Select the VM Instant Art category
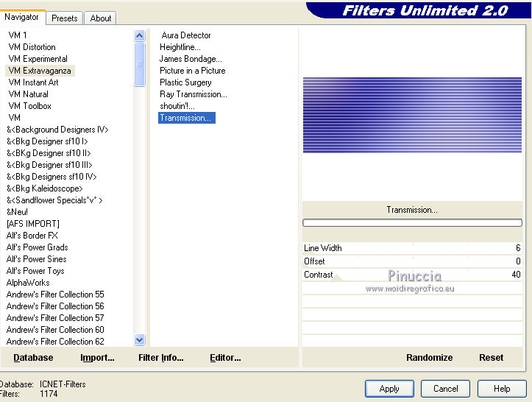The width and height of the screenshot is (532, 402). click(x=33, y=82)
